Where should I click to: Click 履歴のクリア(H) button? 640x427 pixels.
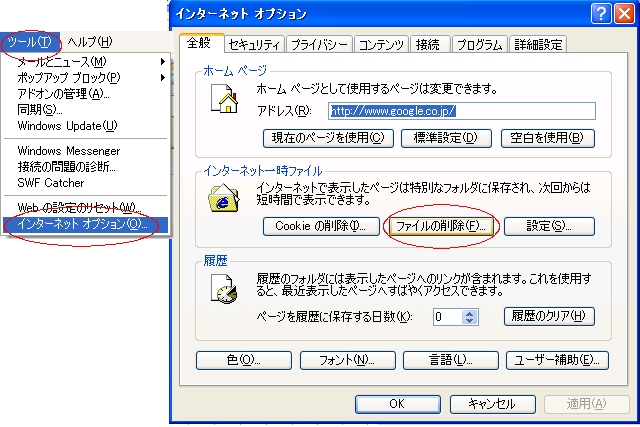coord(549,316)
